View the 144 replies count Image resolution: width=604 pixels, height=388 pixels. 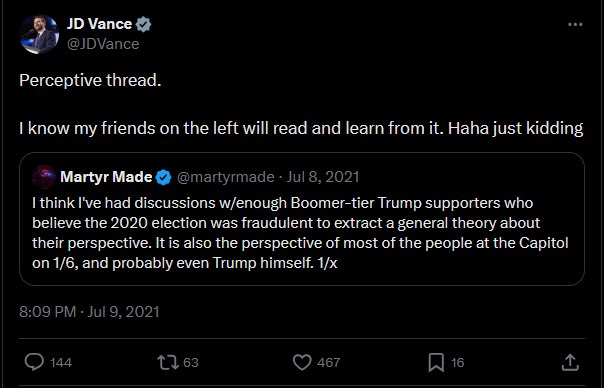coord(61,363)
